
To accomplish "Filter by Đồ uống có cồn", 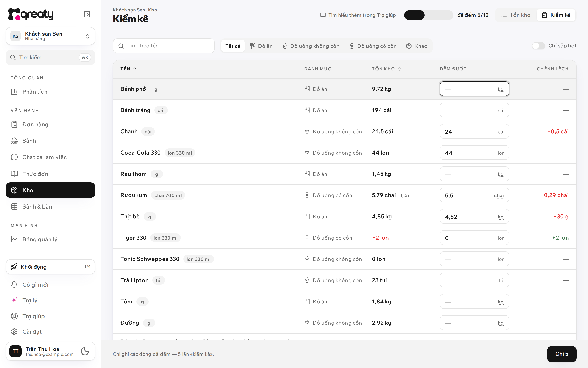I will 373,46.
